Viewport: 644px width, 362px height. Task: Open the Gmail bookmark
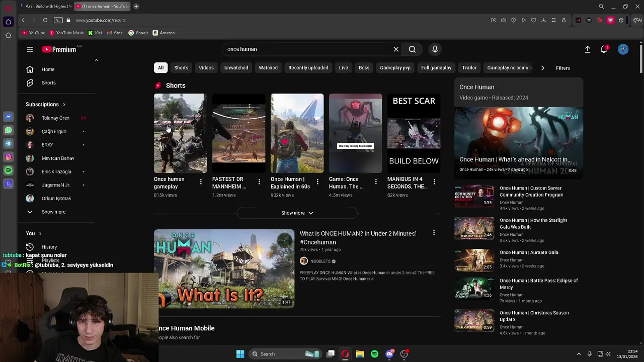pos(115,33)
